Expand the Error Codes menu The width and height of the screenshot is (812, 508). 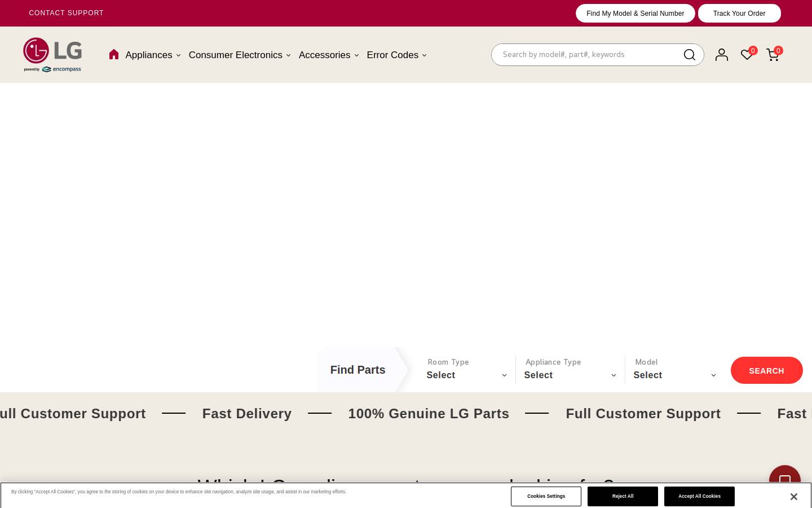396,55
